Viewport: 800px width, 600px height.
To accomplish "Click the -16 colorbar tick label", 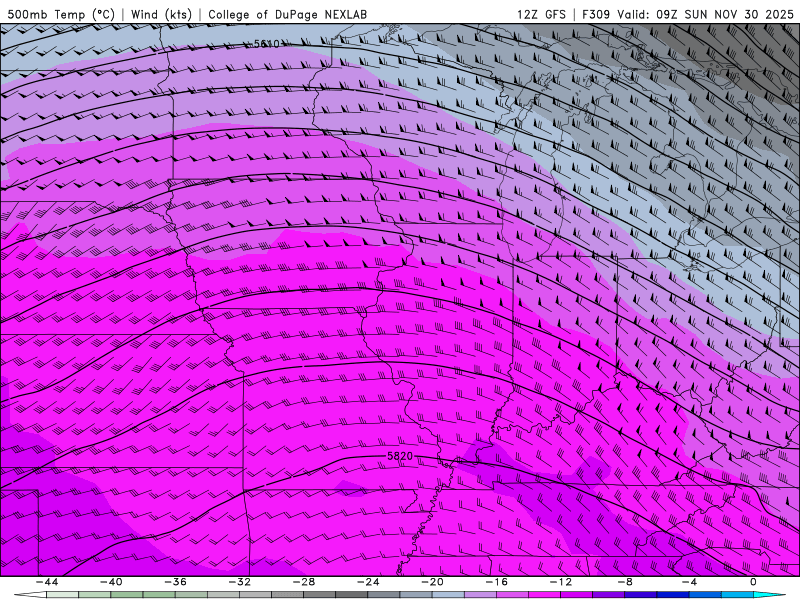I will (497, 582).
